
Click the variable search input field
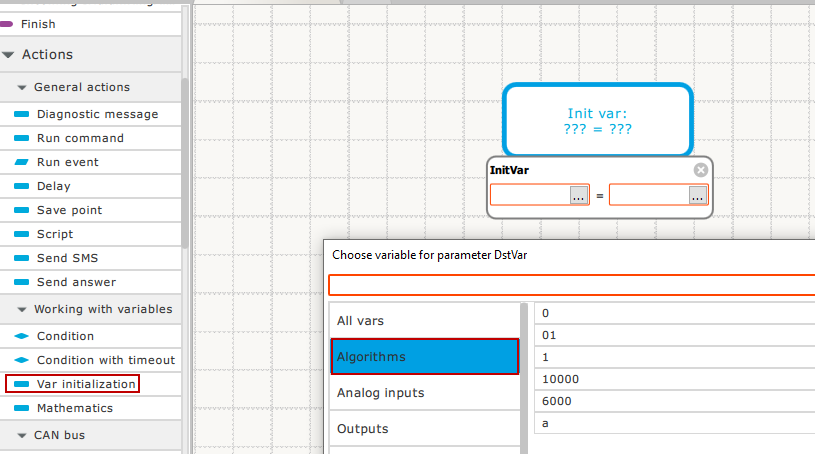(x=570, y=285)
